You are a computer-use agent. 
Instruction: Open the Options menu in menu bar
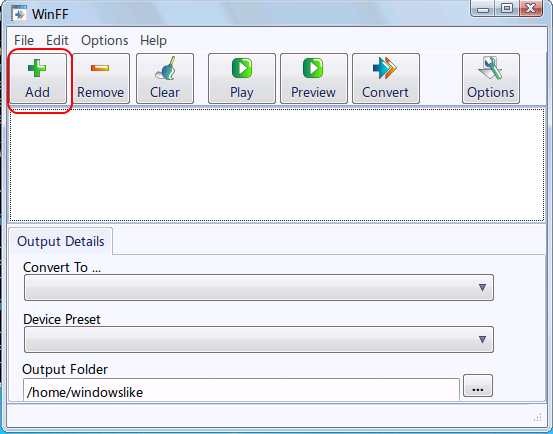(104, 41)
